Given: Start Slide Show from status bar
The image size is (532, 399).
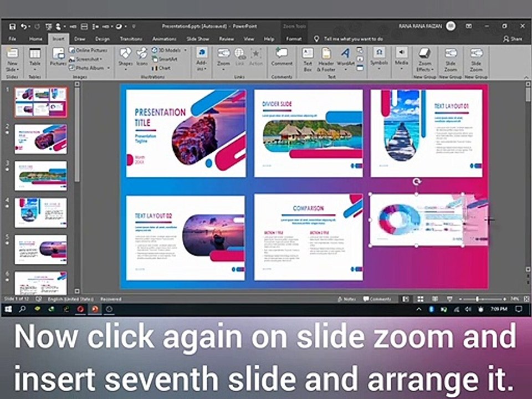Looking at the screenshot, I should coord(449,299).
